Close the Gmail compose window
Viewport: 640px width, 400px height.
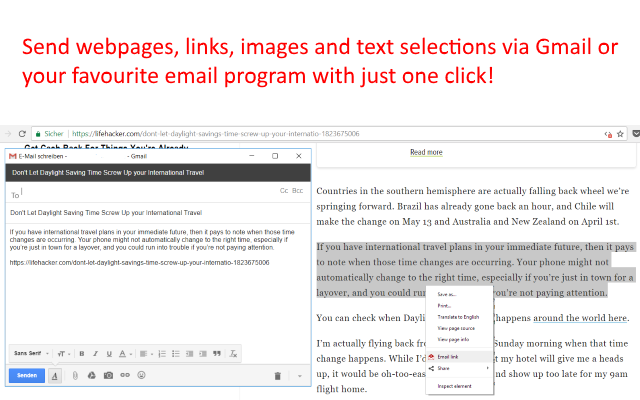point(299,156)
